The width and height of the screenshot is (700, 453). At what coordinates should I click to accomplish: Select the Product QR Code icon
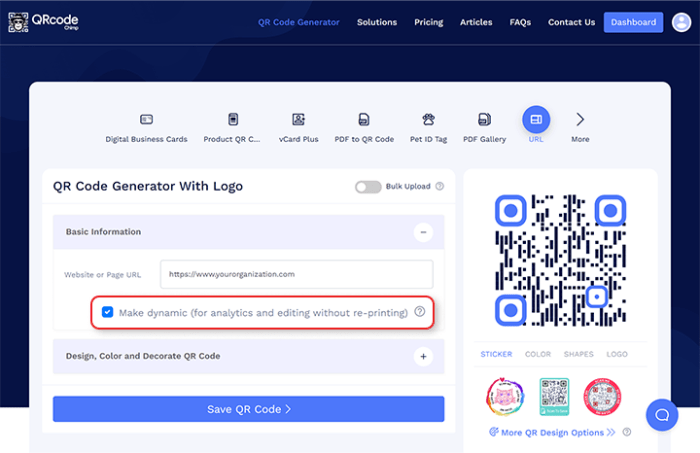[x=233, y=119]
